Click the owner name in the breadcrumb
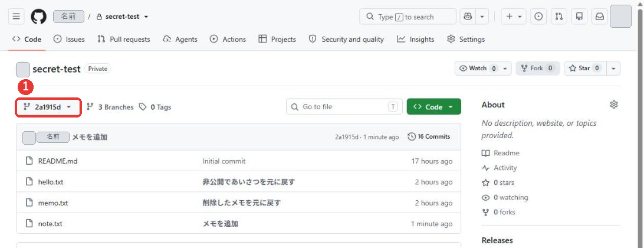This screenshot has width=644, height=248. 68,17
